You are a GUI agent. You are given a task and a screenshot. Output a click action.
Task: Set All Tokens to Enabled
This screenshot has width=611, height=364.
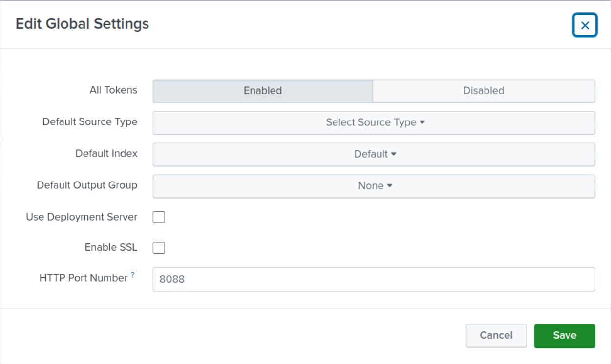(x=263, y=91)
